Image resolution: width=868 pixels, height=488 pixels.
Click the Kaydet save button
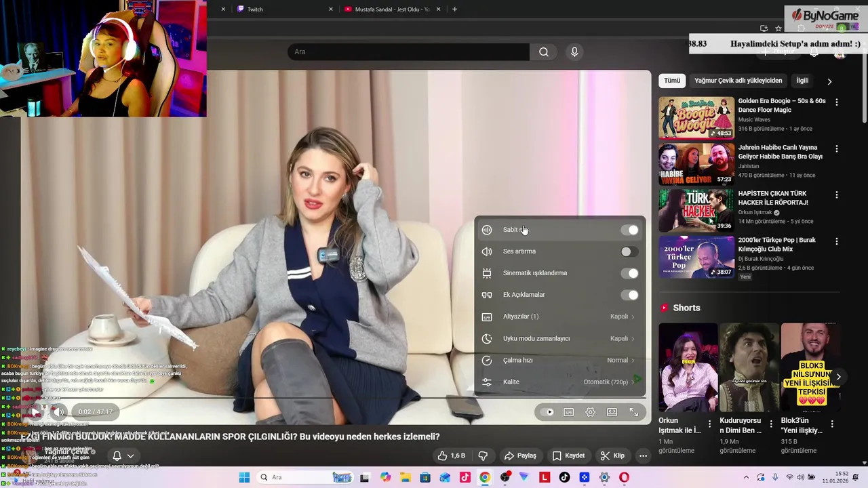[568, 455]
